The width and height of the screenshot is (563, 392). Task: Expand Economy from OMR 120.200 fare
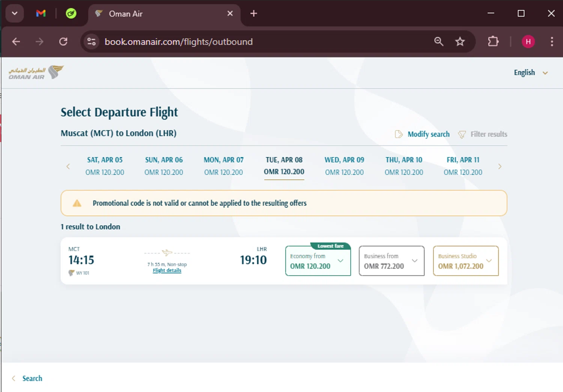click(318, 261)
